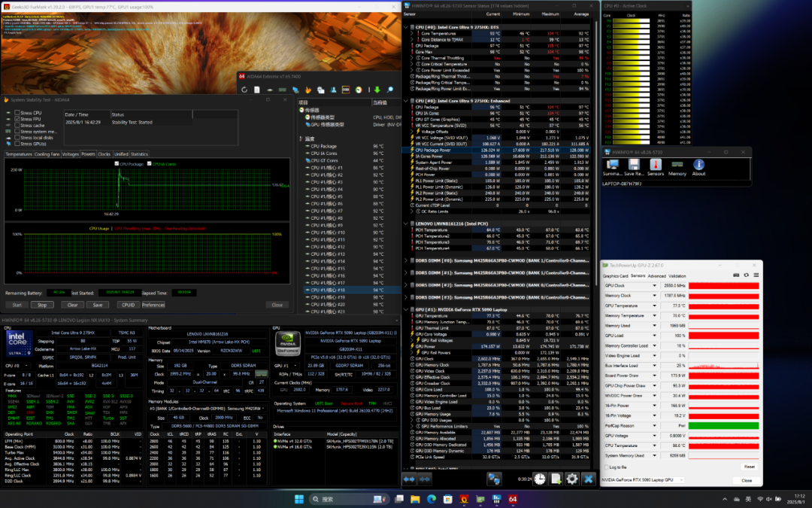812x508 pixels.
Task: Switch to the Statistics tab
Action: (x=139, y=154)
